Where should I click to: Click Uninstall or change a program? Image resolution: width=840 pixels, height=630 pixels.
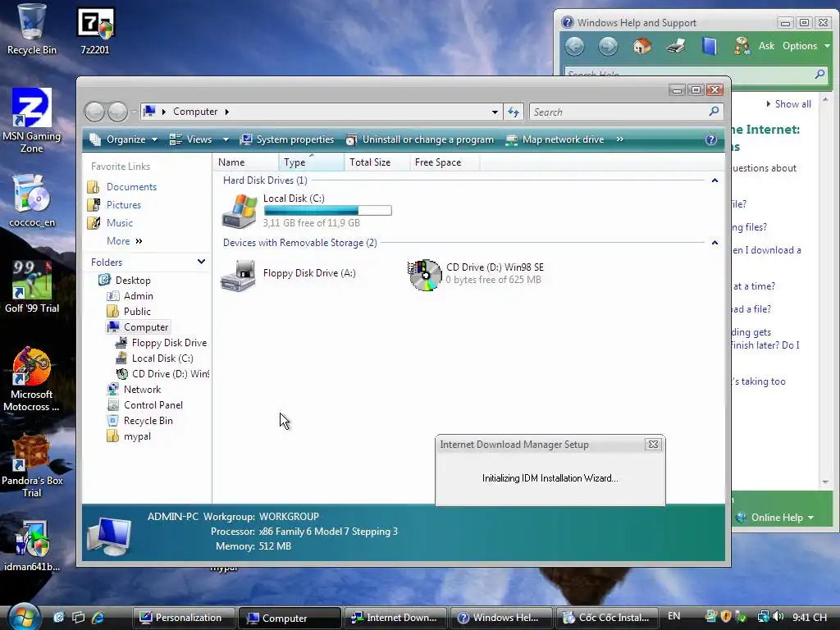[420, 139]
